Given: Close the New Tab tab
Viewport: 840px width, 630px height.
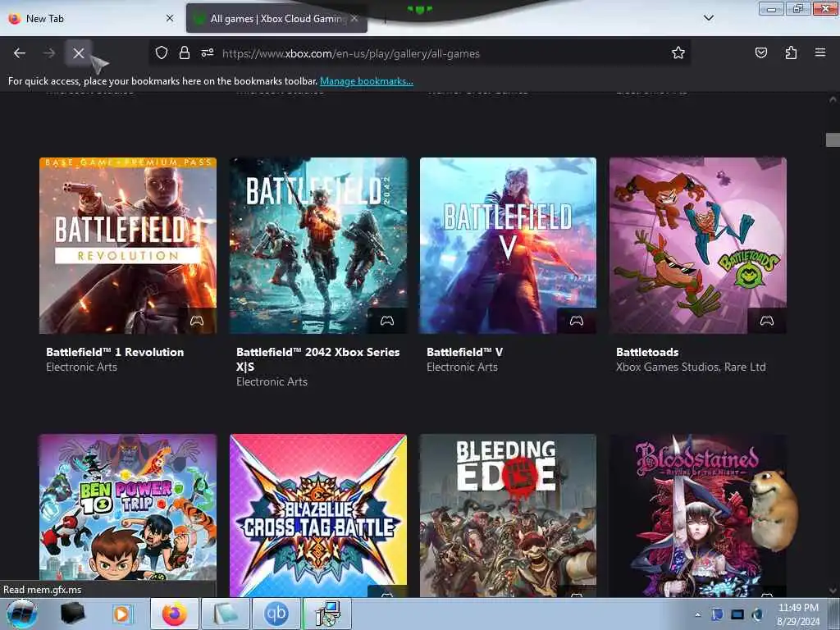Looking at the screenshot, I should coord(170,18).
